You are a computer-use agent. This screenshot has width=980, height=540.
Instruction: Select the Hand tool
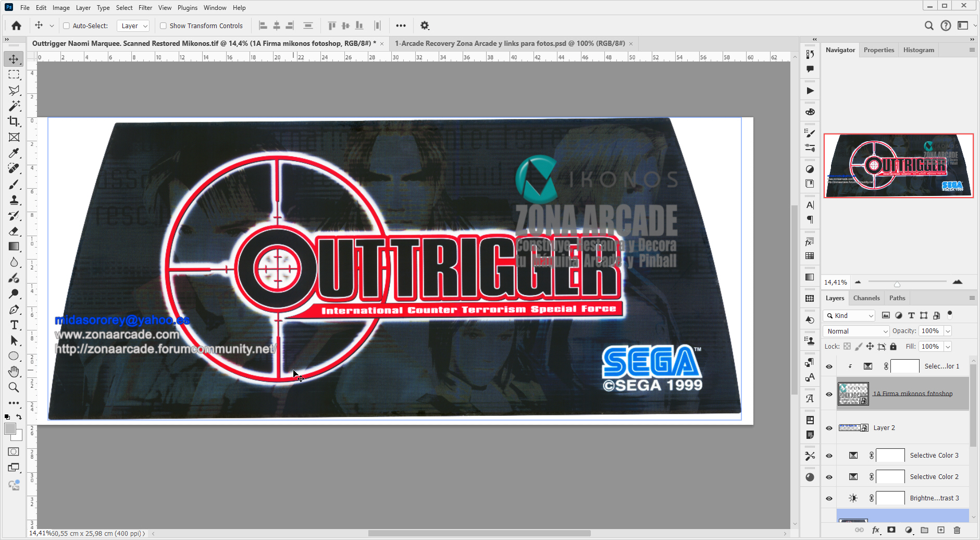click(14, 372)
